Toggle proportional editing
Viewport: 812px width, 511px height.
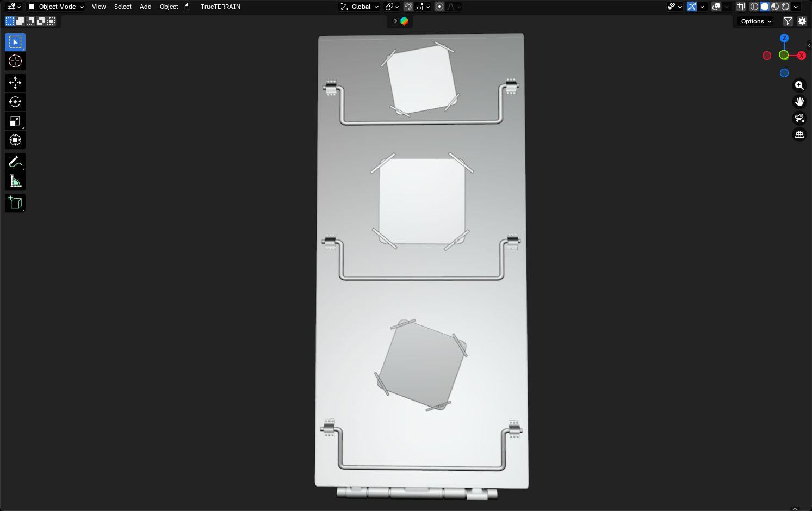(x=439, y=7)
